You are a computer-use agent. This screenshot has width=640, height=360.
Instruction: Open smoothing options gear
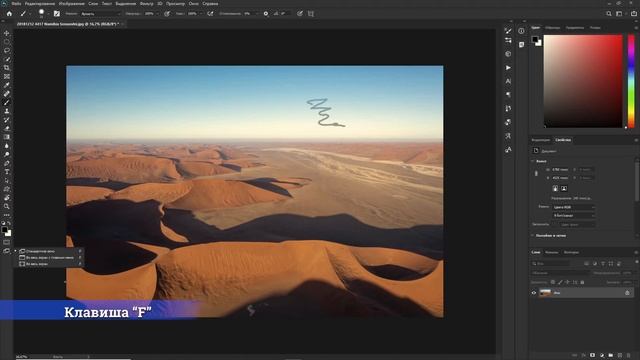266,13
